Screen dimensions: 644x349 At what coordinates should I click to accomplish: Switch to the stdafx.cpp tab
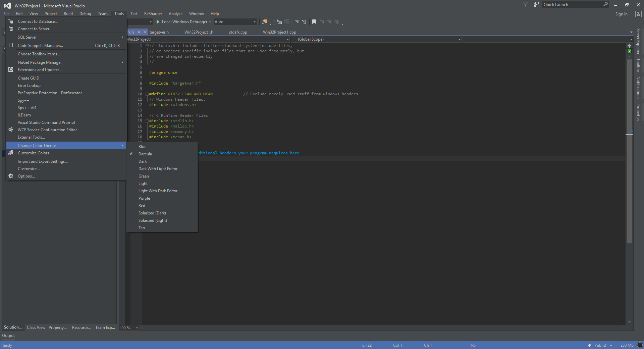pyautogui.click(x=238, y=32)
